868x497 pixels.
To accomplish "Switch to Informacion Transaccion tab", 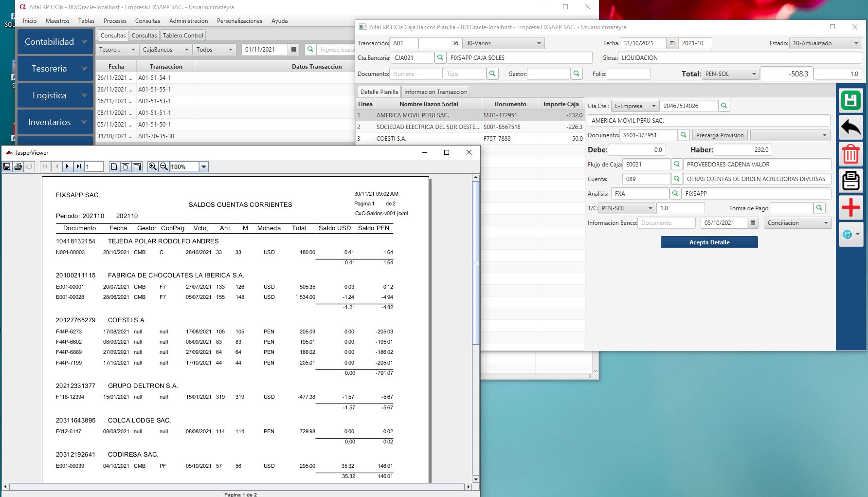I will [435, 92].
